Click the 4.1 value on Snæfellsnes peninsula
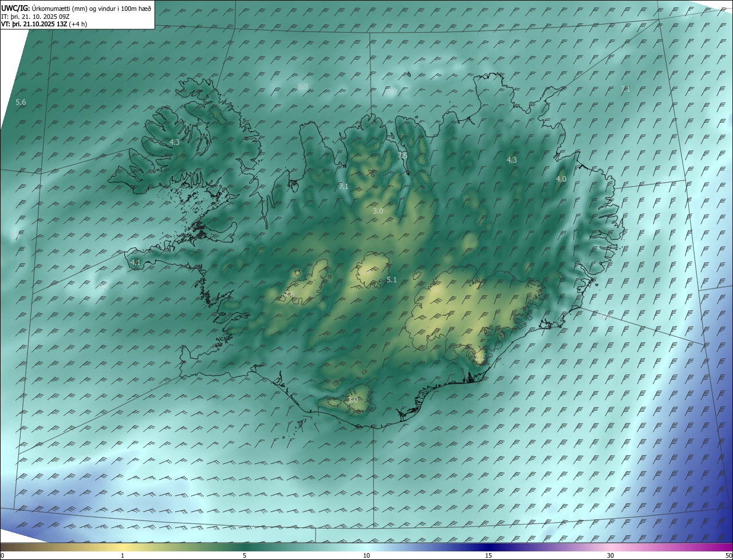The width and height of the screenshot is (733, 560). click(x=136, y=263)
